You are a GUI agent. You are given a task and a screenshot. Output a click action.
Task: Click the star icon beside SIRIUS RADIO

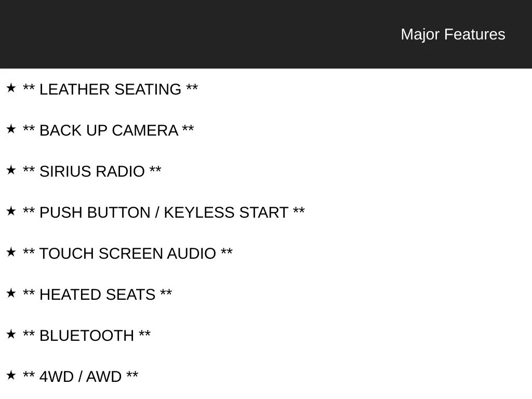pyautogui.click(x=11, y=170)
